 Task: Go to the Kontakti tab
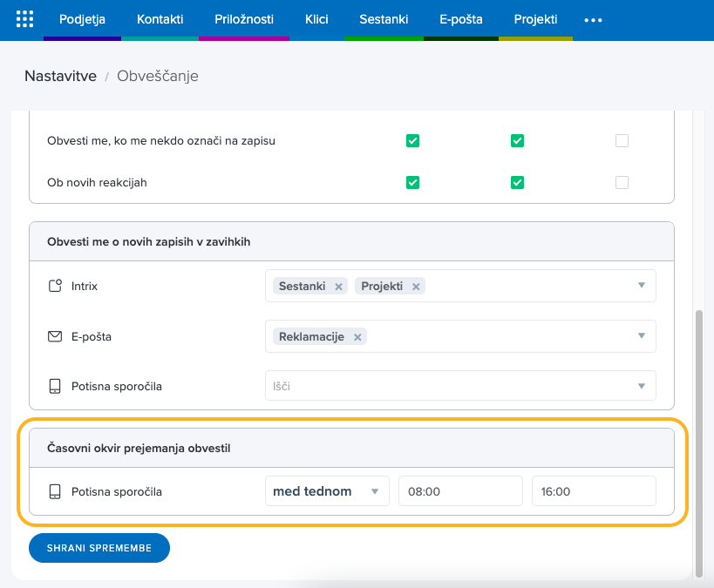(160, 19)
